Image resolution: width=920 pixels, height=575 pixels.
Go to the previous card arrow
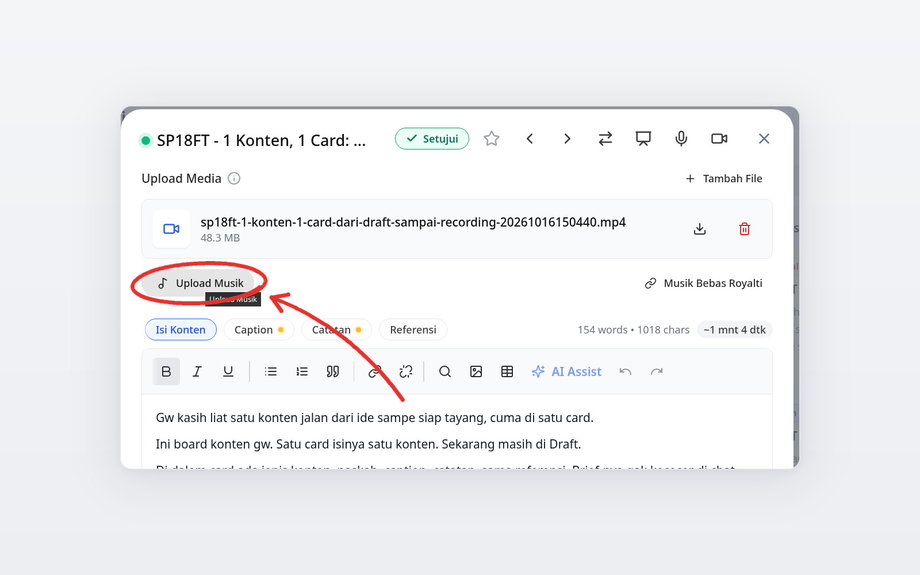[x=530, y=139]
